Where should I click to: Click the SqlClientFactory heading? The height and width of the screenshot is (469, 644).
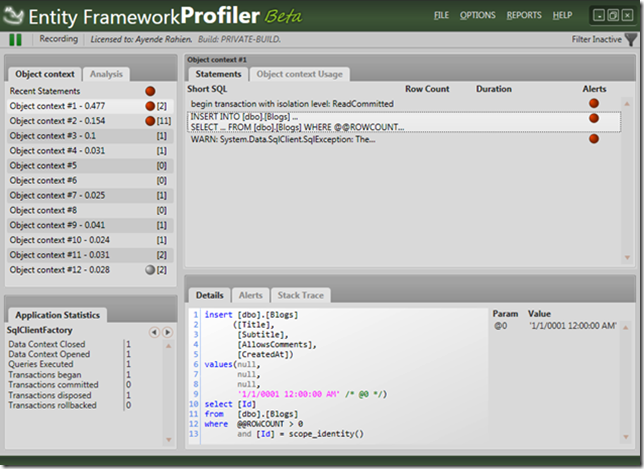coord(39,330)
